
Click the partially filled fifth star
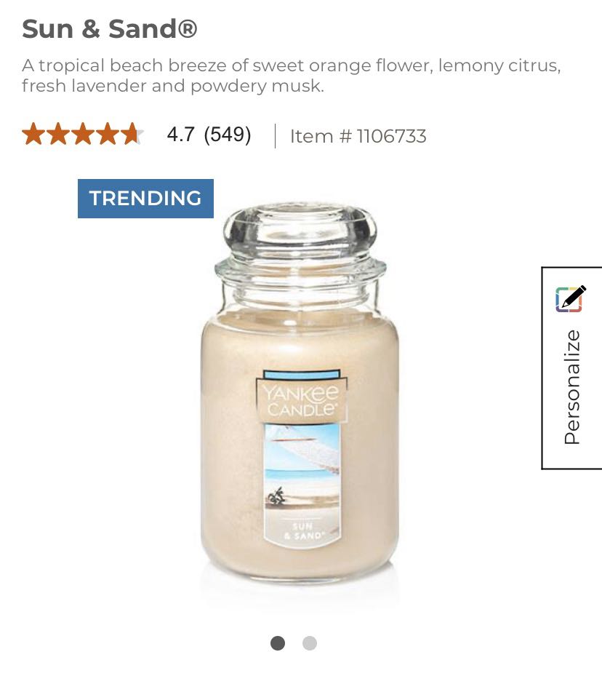coord(133,134)
